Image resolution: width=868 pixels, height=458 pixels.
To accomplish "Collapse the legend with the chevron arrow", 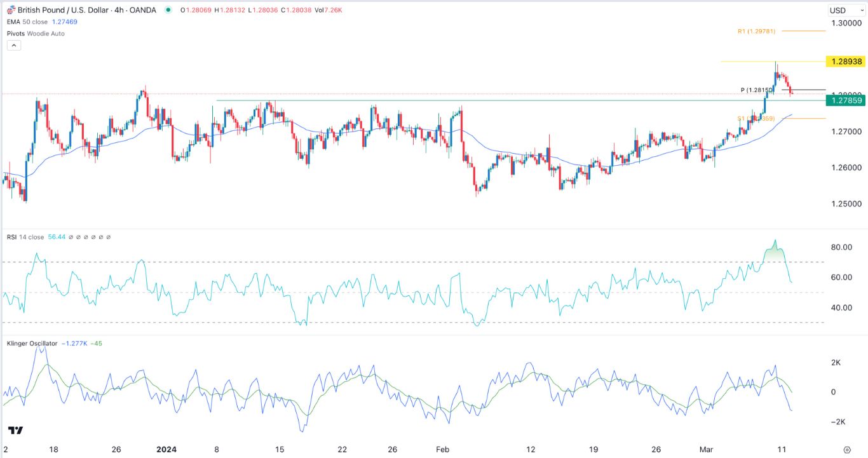I will coord(13,44).
